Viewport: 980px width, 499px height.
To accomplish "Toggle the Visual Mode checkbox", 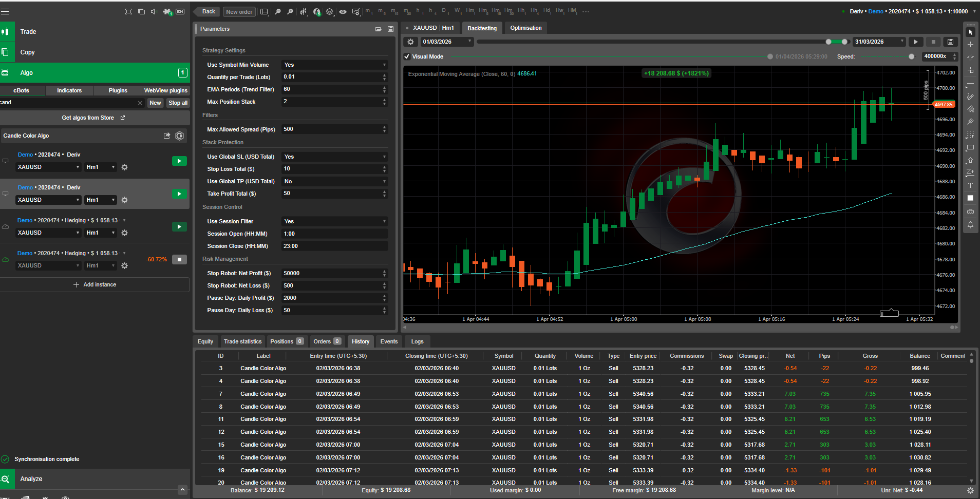I will coord(407,57).
